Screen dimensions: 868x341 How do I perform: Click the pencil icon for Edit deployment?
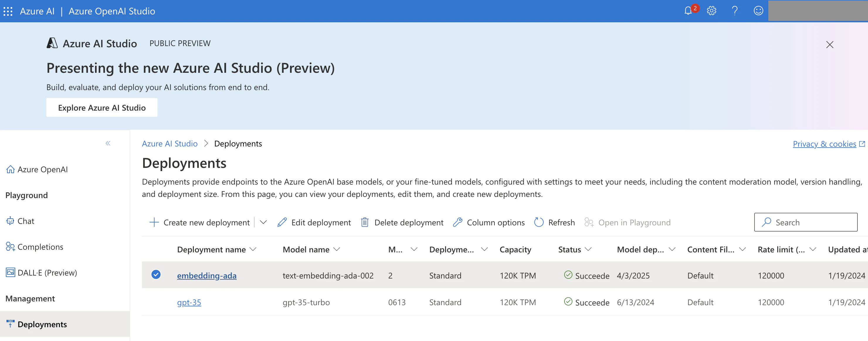[282, 222]
